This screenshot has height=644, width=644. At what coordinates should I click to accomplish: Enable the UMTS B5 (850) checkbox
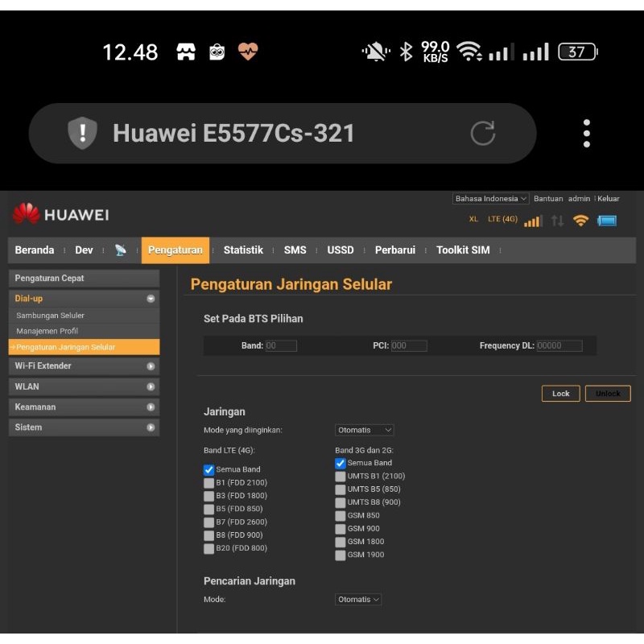click(x=340, y=489)
